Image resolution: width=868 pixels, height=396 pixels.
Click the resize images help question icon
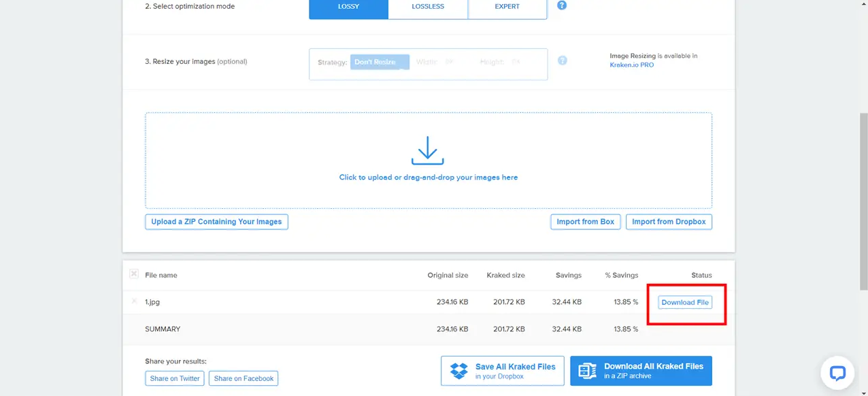coord(563,61)
